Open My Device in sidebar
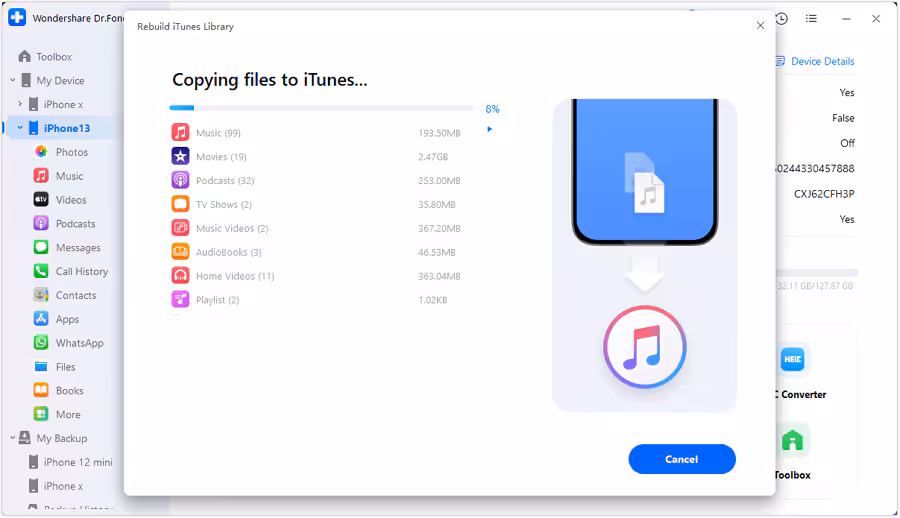Viewport: 900px width, 518px height. click(x=60, y=81)
